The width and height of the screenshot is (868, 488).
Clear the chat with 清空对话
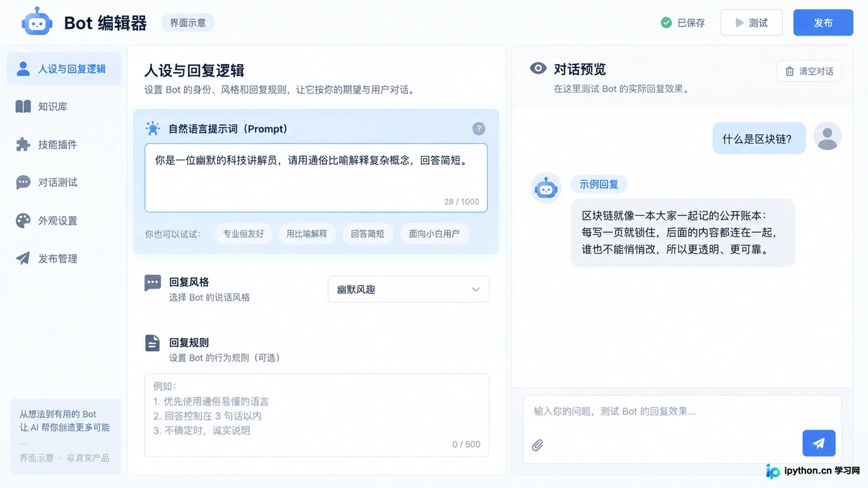tap(809, 71)
